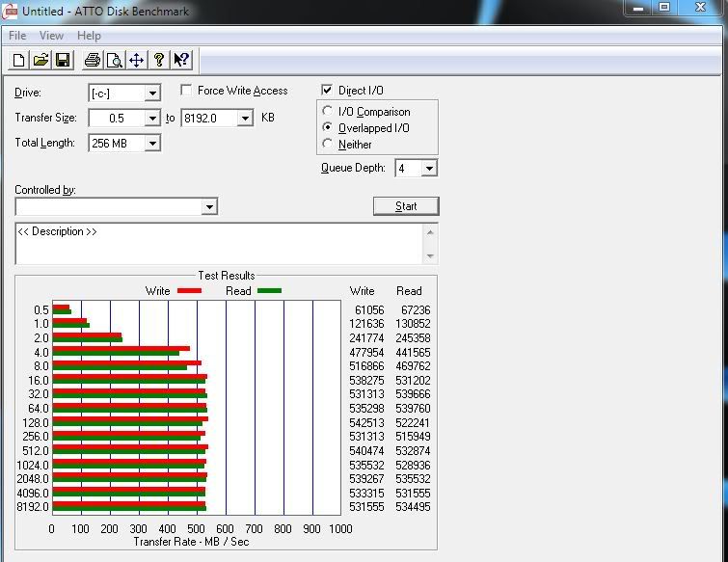Viewport: 728px width, 562px height.
Task: Click inside the Description text box
Action: tap(219, 244)
